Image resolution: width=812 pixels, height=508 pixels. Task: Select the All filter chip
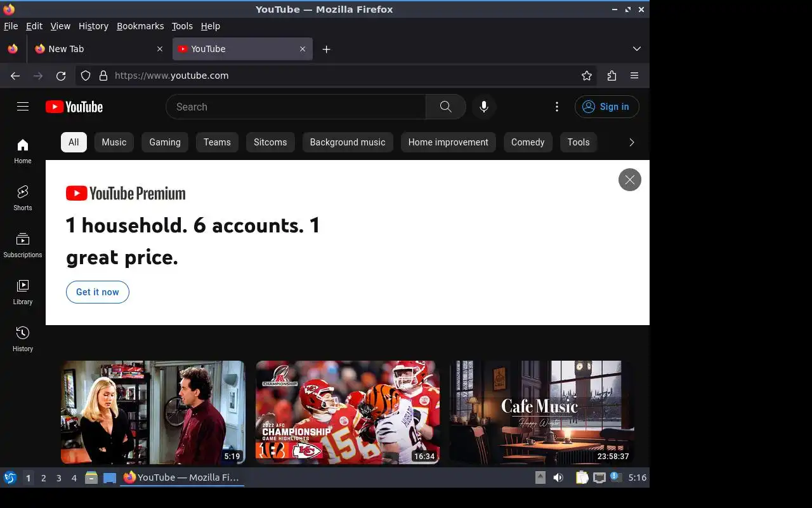(x=74, y=142)
